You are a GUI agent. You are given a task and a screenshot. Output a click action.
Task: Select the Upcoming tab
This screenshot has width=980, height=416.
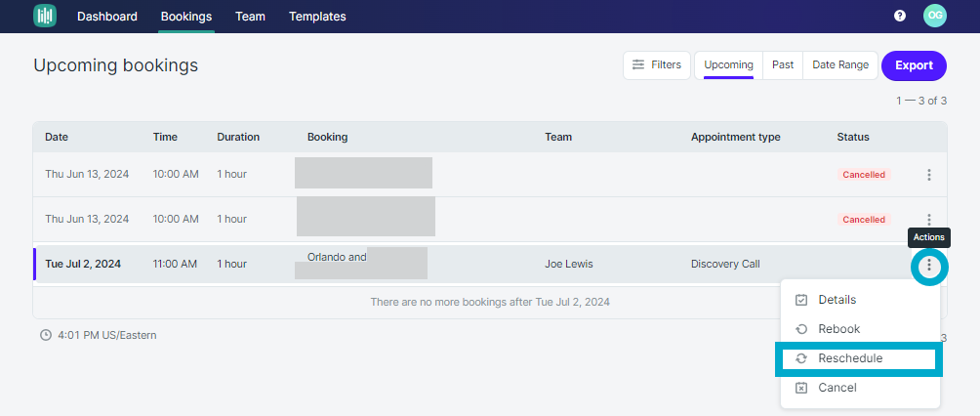pos(728,65)
